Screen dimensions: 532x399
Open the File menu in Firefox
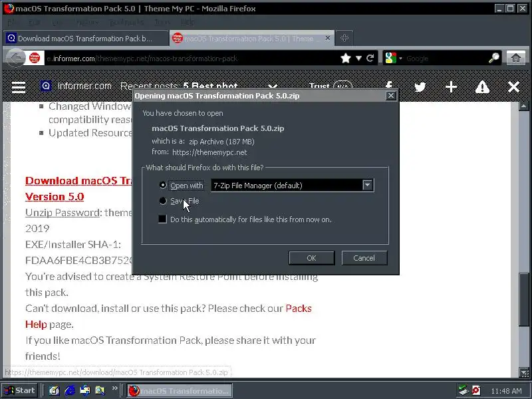pos(12,22)
